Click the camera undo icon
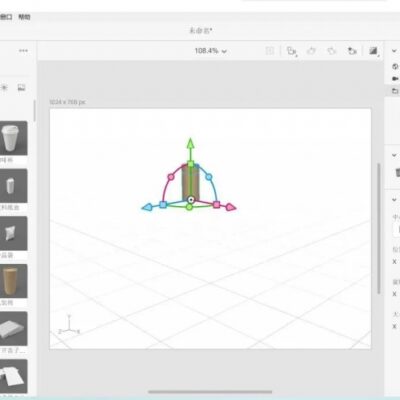The height and width of the screenshot is (400, 400). 311,51
